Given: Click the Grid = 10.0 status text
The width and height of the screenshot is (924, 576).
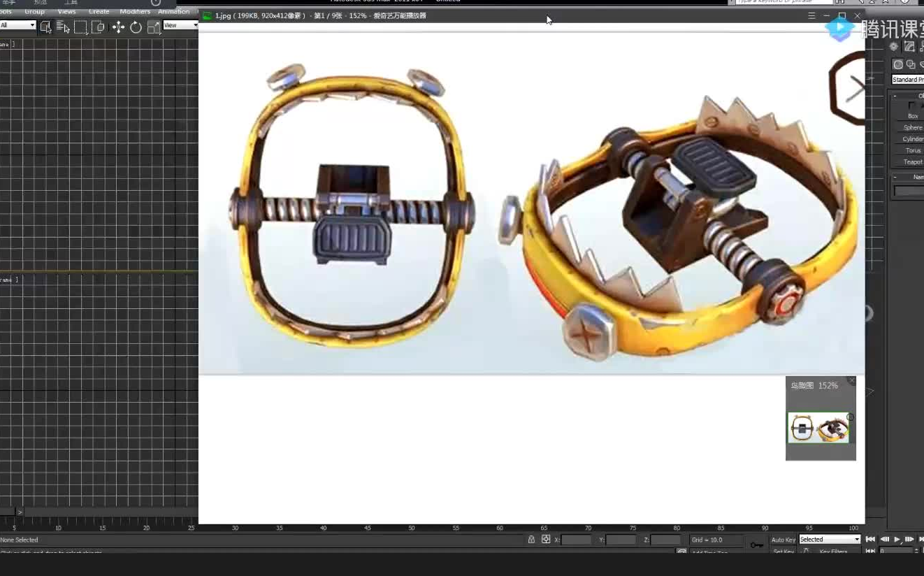Looking at the screenshot, I should pos(707,540).
